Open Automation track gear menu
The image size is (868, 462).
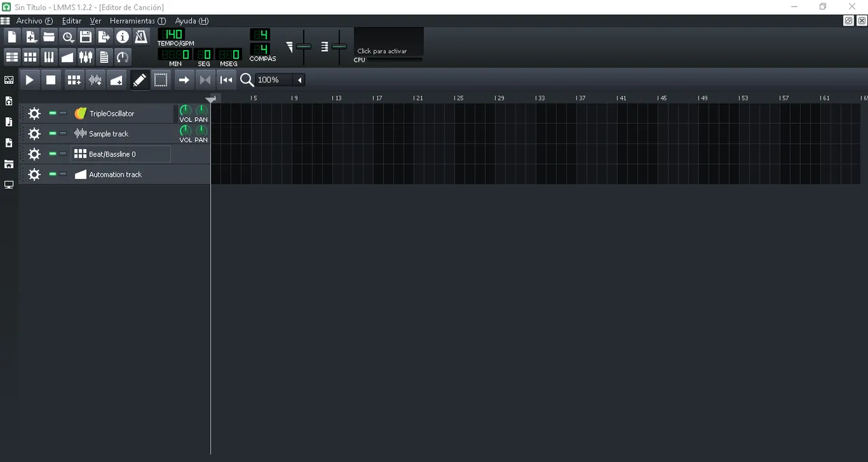pyautogui.click(x=34, y=174)
